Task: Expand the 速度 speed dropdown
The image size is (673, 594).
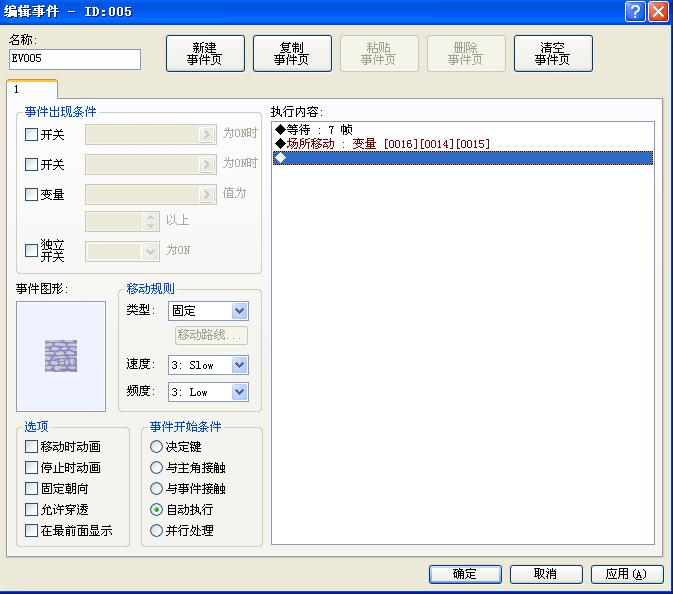Action: tap(208, 365)
